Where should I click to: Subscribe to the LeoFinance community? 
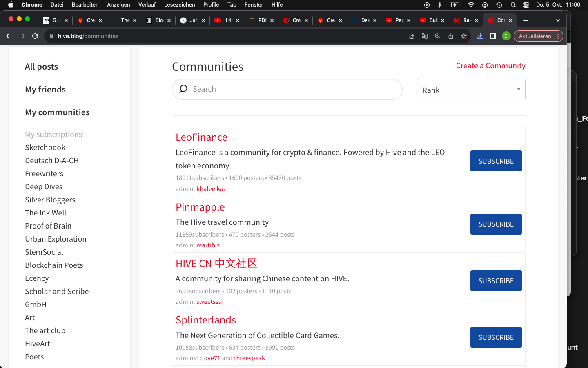point(496,161)
